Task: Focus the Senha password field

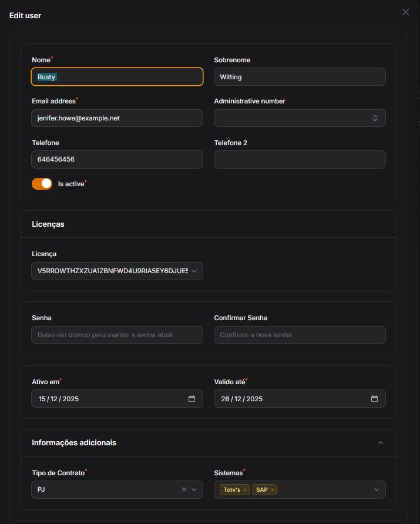Action: coord(117,335)
